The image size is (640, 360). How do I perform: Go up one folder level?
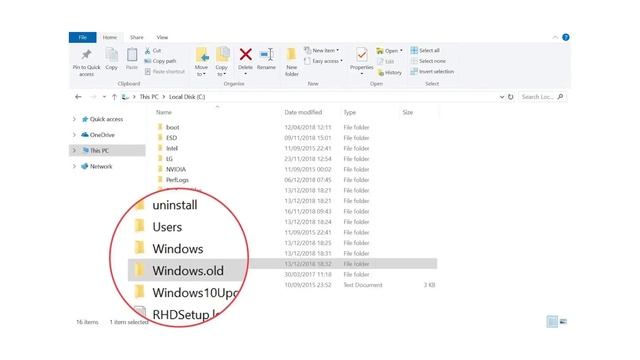[114, 97]
